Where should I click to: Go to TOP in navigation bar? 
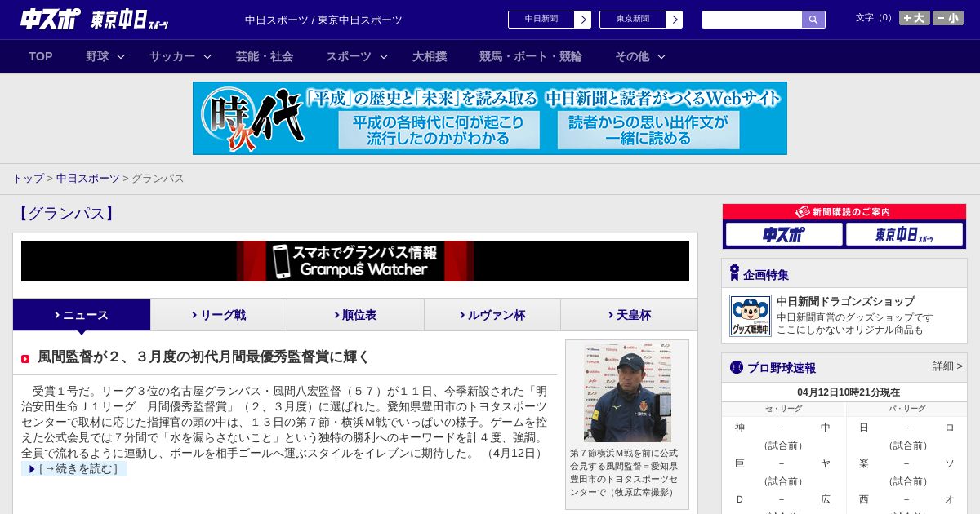click(x=41, y=56)
